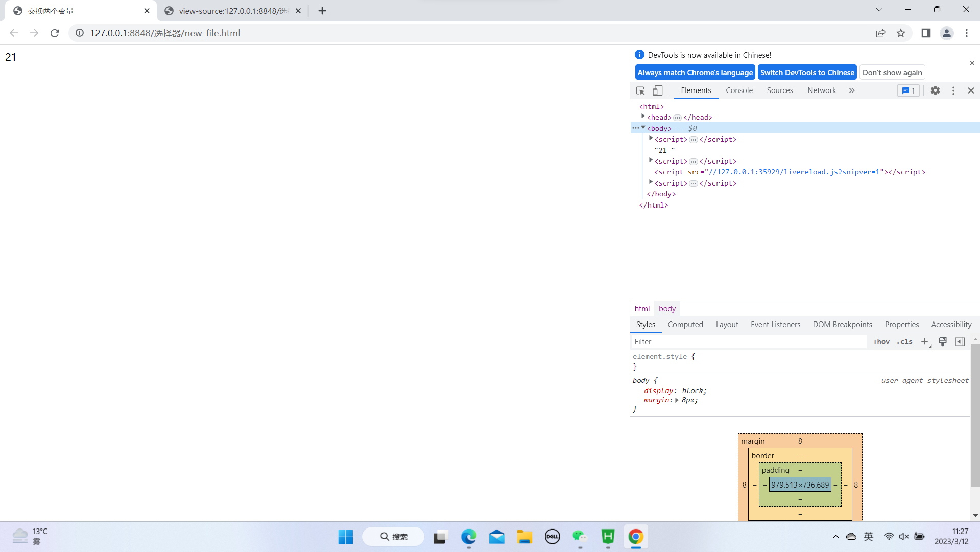
Task: Click the body element actions ellipsis
Action: pyautogui.click(x=635, y=128)
